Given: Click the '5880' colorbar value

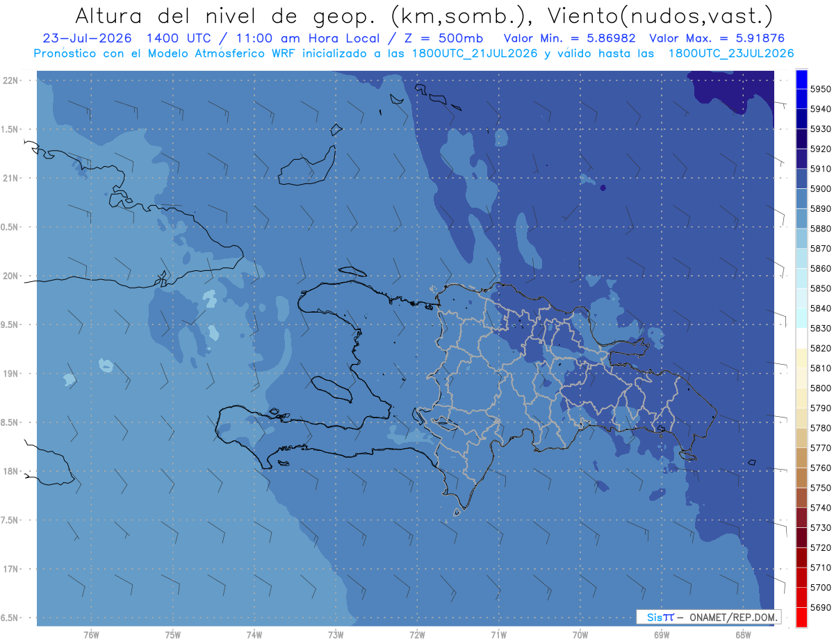Looking at the screenshot, I should (820, 229).
